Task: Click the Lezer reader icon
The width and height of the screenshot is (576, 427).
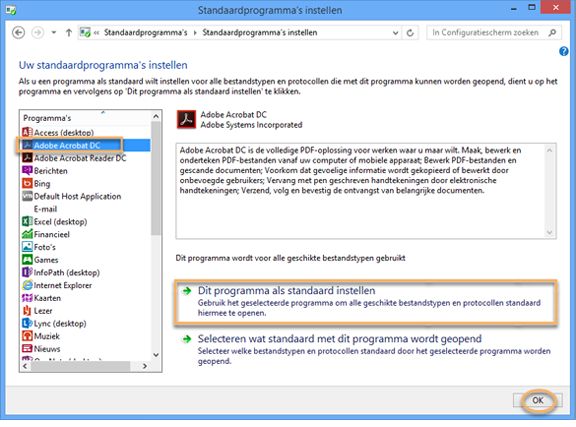Action: click(27, 311)
